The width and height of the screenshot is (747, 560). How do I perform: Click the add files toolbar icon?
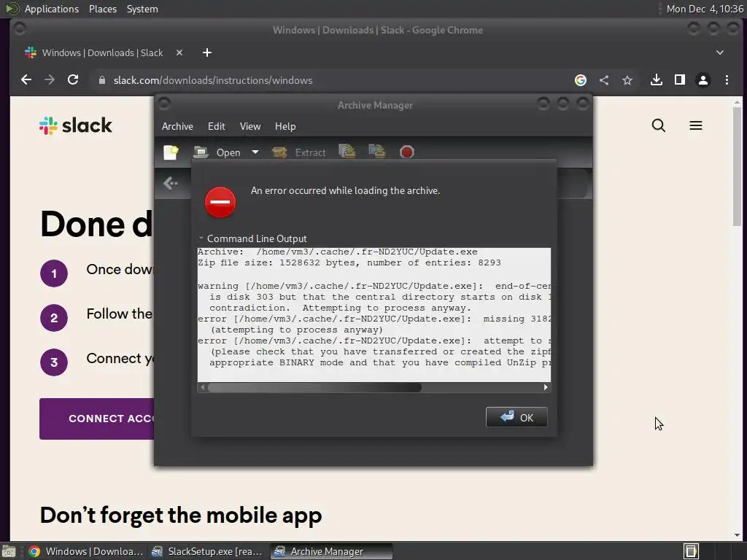(x=347, y=152)
